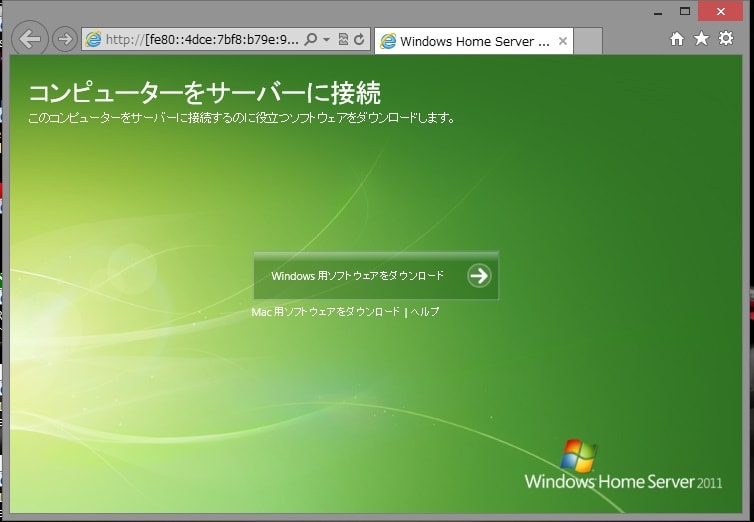Close the Windows Home Server tab
The image size is (754, 522).
[x=563, y=41]
